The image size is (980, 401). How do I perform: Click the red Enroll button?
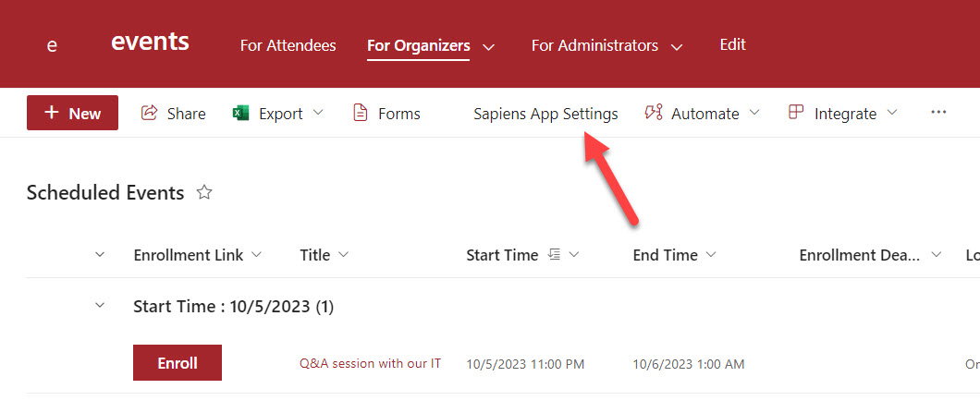click(178, 363)
